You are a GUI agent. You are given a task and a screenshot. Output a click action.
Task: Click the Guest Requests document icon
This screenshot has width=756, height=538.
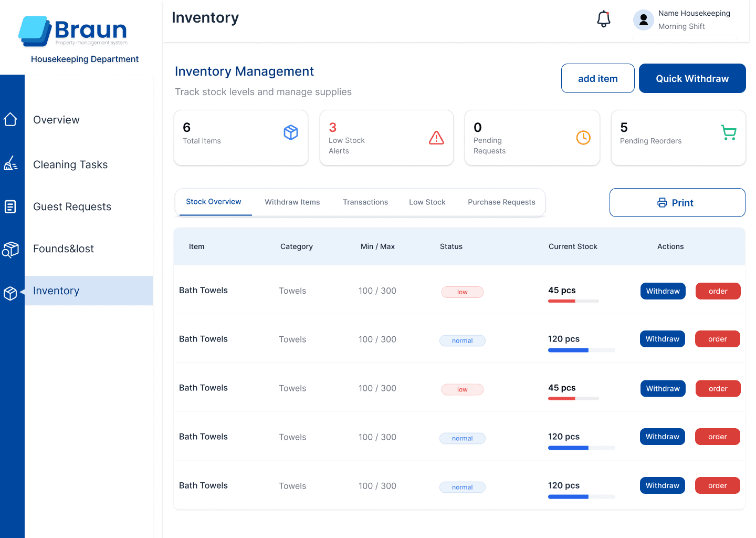tap(10, 206)
